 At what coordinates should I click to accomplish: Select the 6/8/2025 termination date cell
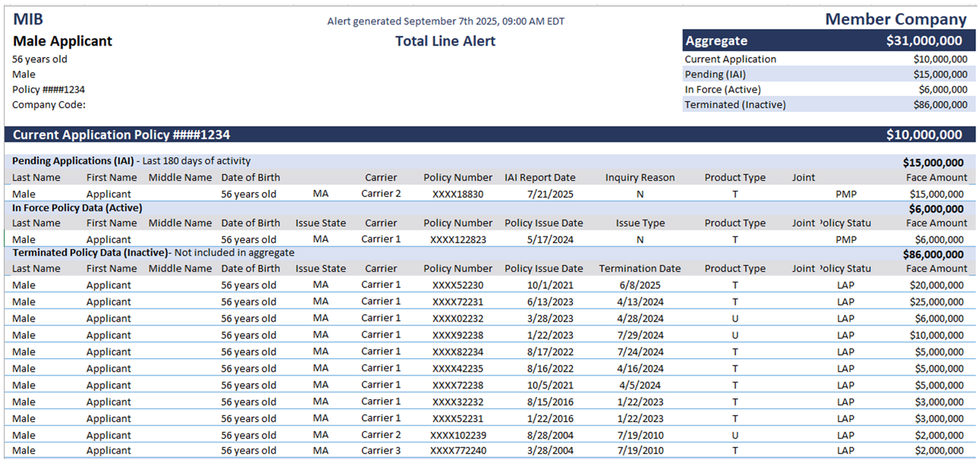point(640,285)
